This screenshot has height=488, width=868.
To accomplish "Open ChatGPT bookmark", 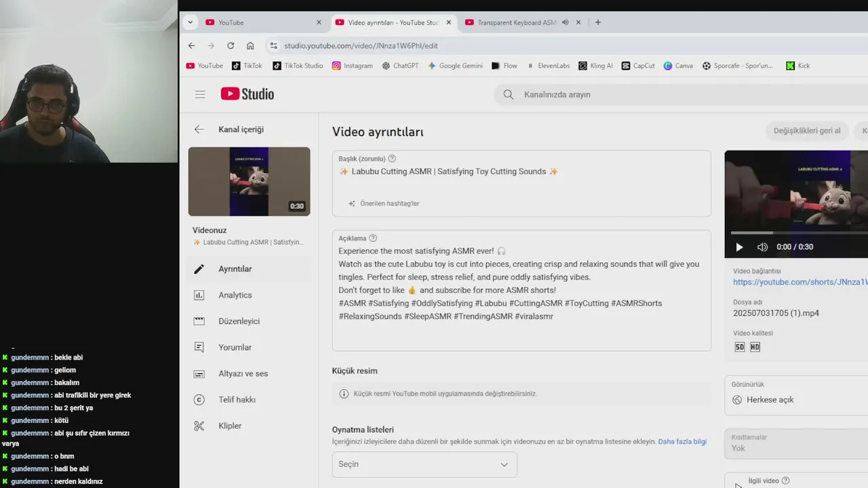I will pyautogui.click(x=400, y=66).
